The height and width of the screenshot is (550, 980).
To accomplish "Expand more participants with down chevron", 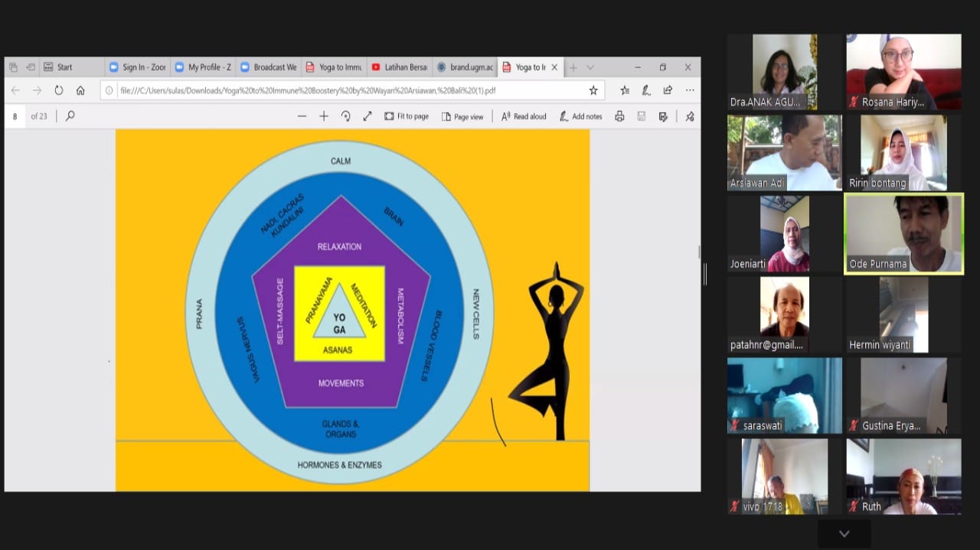I will (x=844, y=534).
